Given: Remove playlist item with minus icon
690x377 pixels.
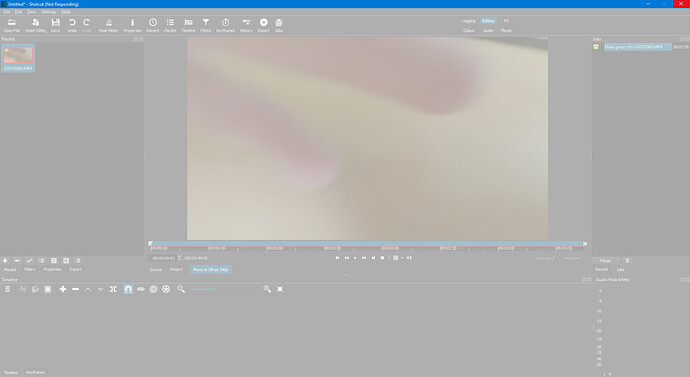Looking at the screenshot, I should click(17, 260).
